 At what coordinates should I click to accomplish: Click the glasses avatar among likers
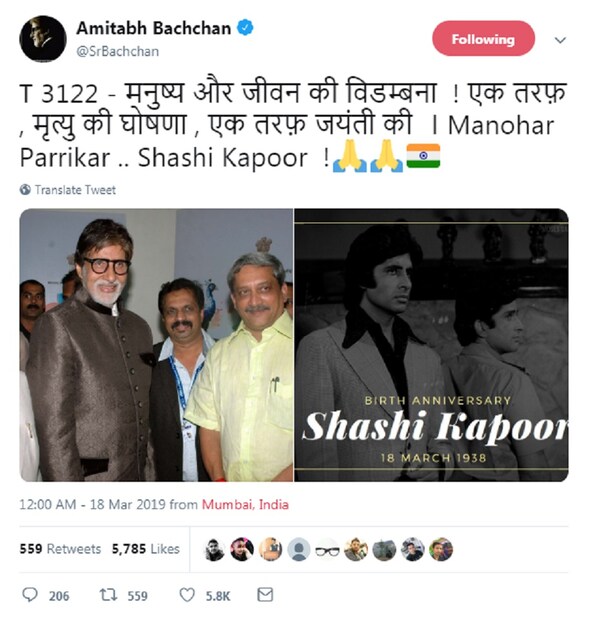click(x=327, y=549)
